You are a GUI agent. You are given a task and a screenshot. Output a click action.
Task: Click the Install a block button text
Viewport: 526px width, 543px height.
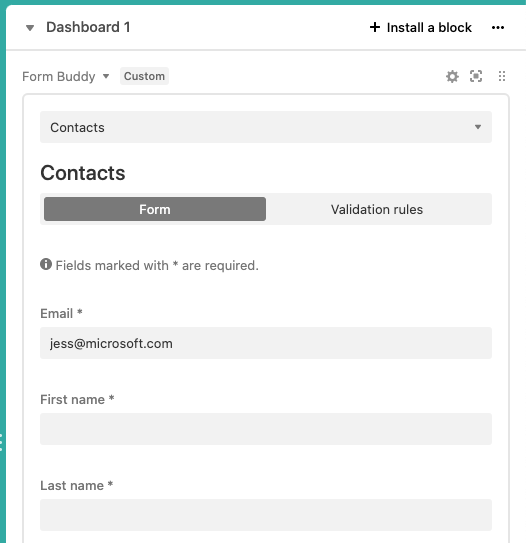429,27
